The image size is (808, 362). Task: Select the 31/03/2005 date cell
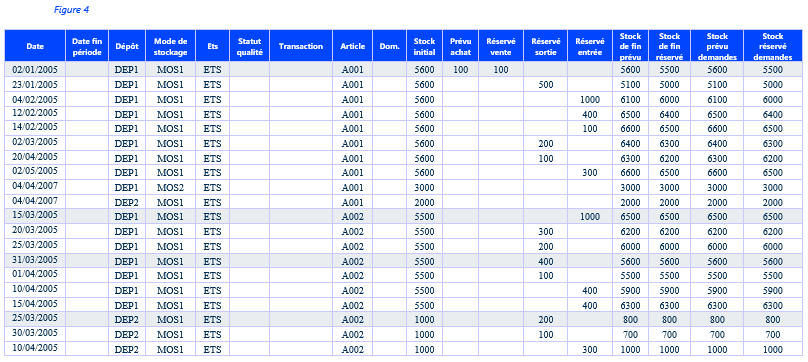tap(35, 260)
